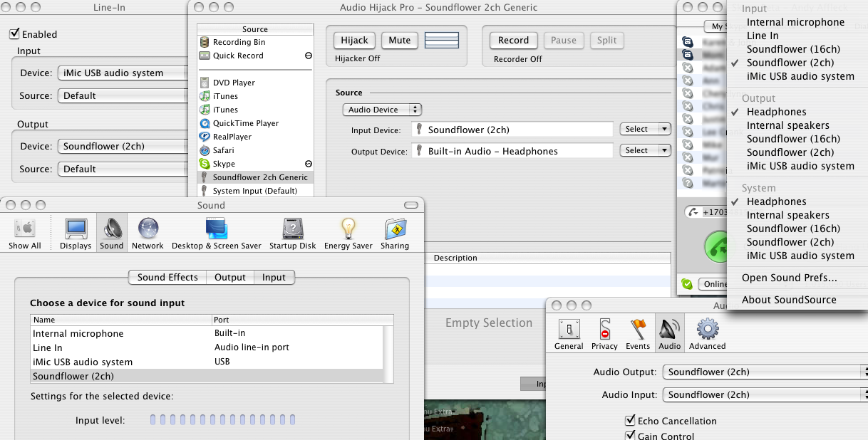868x440 pixels.
Task: Open the Startup Disk preference icon
Action: (293, 234)
